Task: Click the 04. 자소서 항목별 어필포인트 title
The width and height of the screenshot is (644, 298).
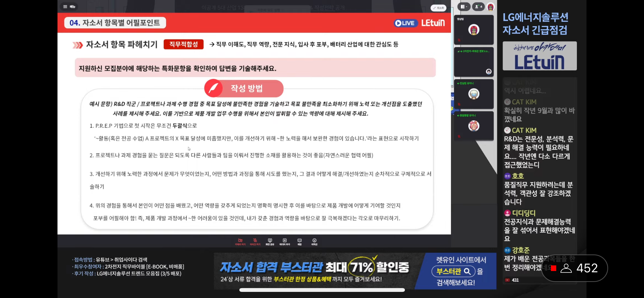Action: pos(115,23)
